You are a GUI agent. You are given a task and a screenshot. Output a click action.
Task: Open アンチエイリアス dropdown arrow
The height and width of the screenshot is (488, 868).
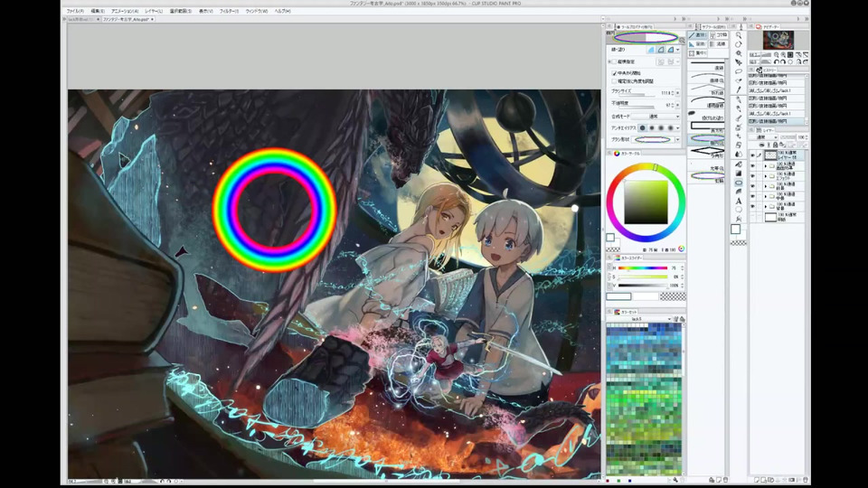click(x=677, y=128)
